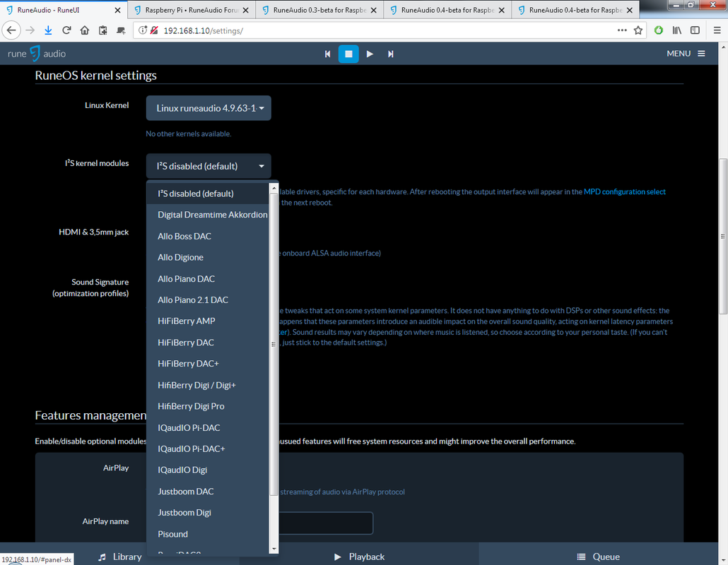
Task: Open the Queue panel tab
Action: [x=599, y=557]
